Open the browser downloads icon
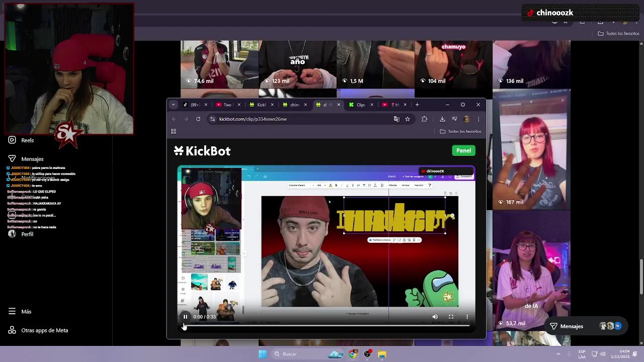The image size is (644, 362). (x=442, y=119)
